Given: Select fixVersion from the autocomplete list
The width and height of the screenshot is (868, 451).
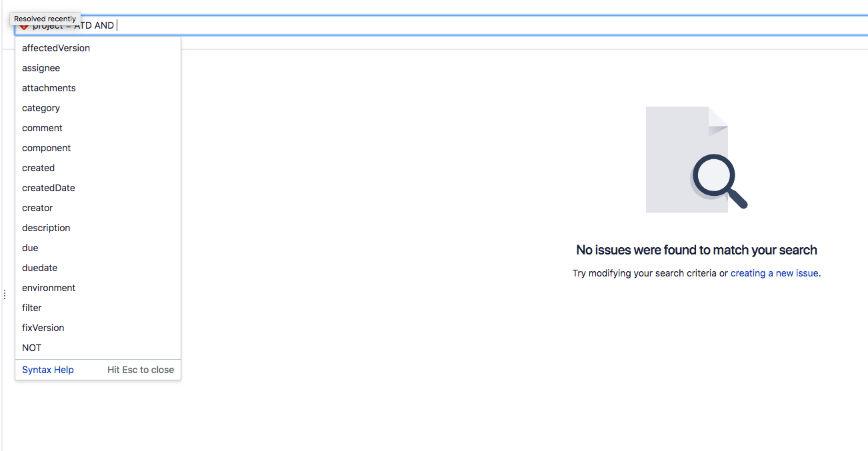Looking at the screenshot, I should tap(98, 328).
